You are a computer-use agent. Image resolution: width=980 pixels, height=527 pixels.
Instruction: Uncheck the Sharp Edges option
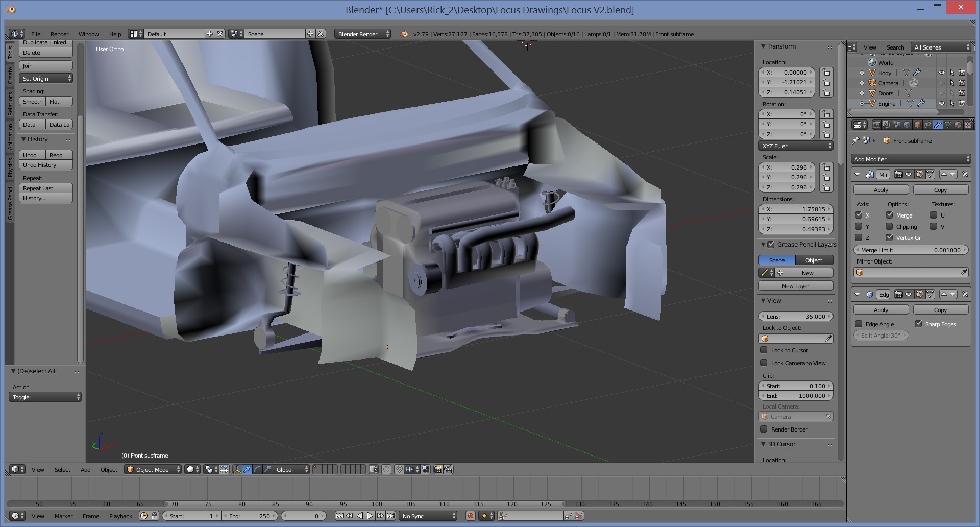[918, 324]
